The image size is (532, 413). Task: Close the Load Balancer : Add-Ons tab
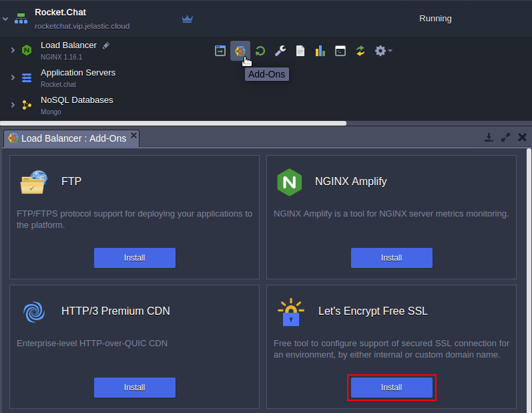pos(134,136)
